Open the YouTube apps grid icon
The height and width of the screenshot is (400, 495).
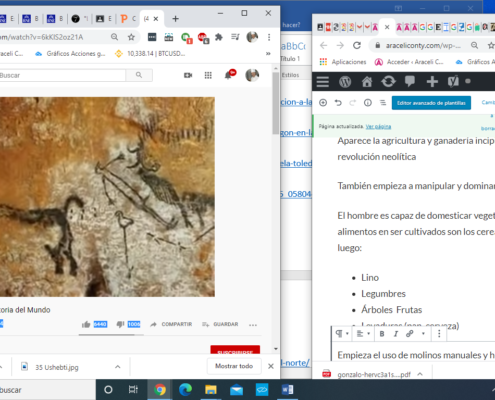click(208, 75)
